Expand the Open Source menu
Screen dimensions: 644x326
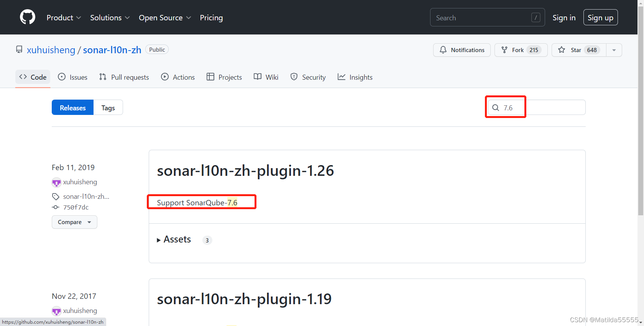point(165,18)
